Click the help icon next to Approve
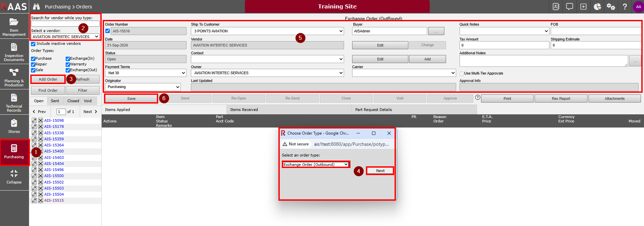The image size is (644, 226). pyautogui.click(x=478, y=97)
